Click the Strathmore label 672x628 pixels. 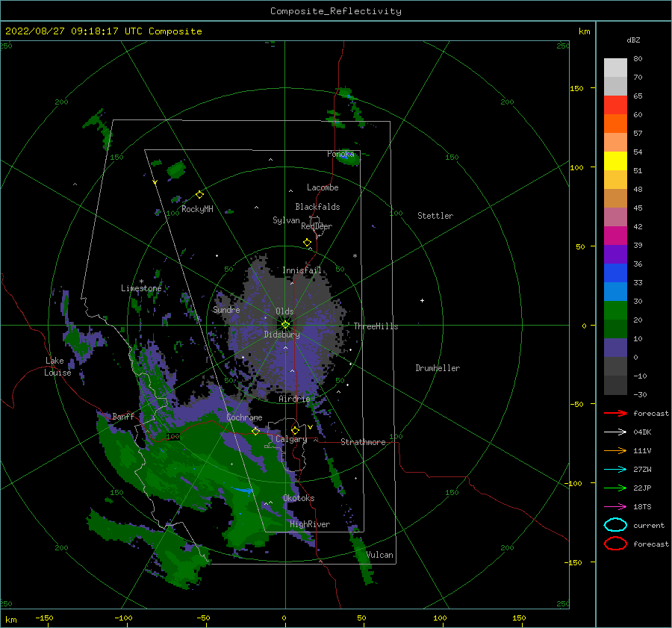363,442
